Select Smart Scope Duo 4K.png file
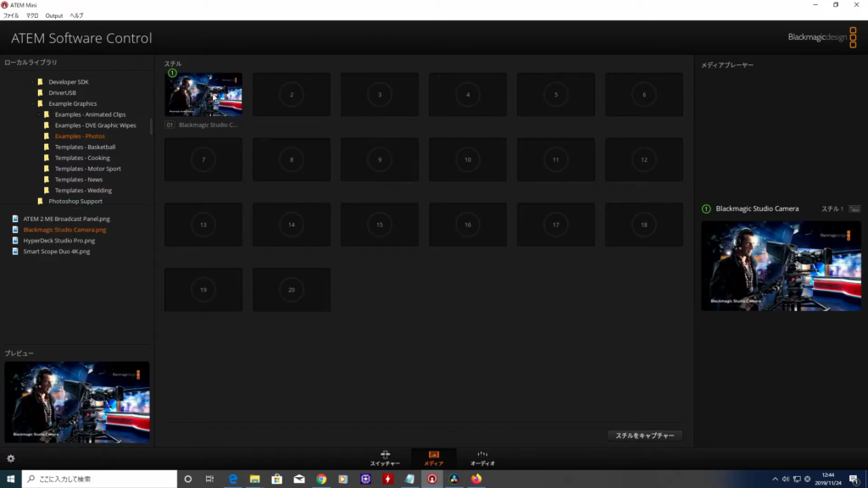Image resolution: width=868 pixels, height=488 pixels. tap(58, 252)
